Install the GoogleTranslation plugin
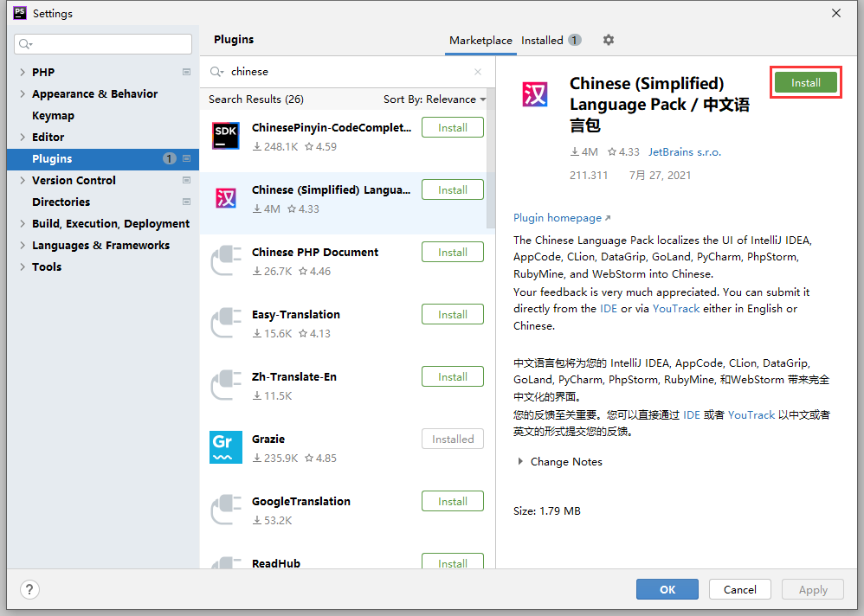The height and width of the screenshot is (616, 864). tap(453, 501)
